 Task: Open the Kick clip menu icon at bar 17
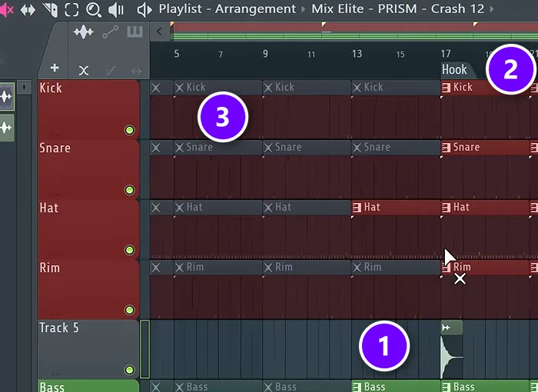pos(446,88)
